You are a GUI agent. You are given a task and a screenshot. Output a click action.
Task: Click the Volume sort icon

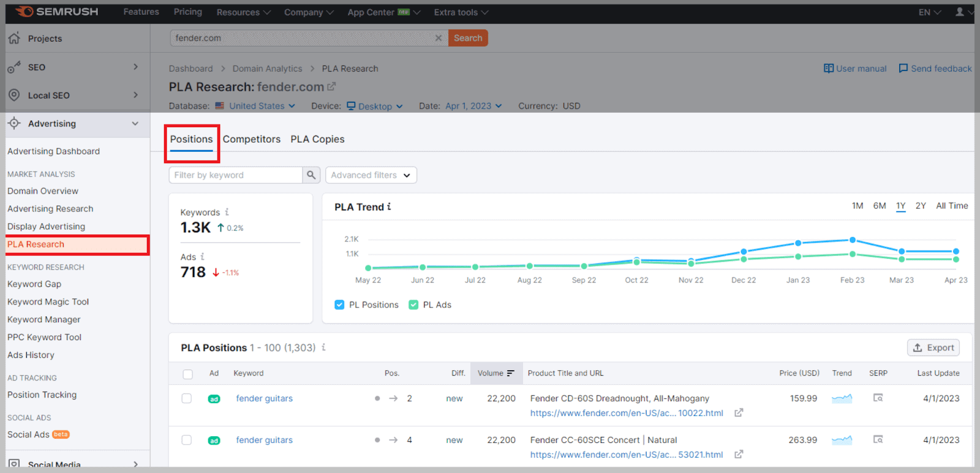[510, 373]
